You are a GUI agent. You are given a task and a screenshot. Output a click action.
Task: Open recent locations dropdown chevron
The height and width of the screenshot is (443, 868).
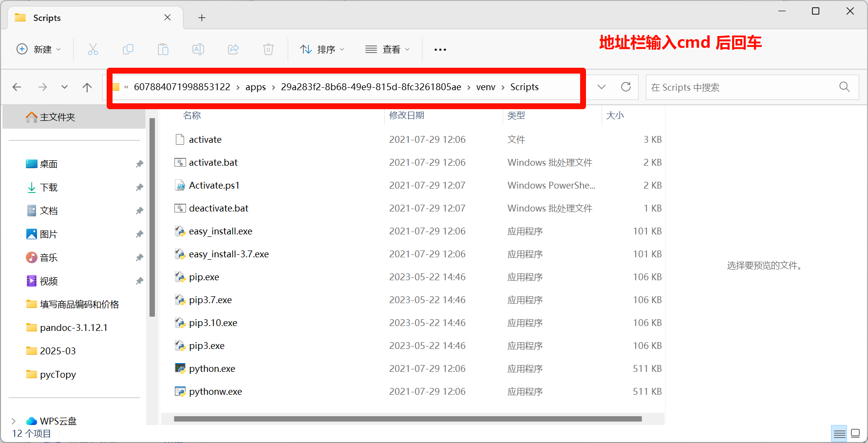coord(64,87)
